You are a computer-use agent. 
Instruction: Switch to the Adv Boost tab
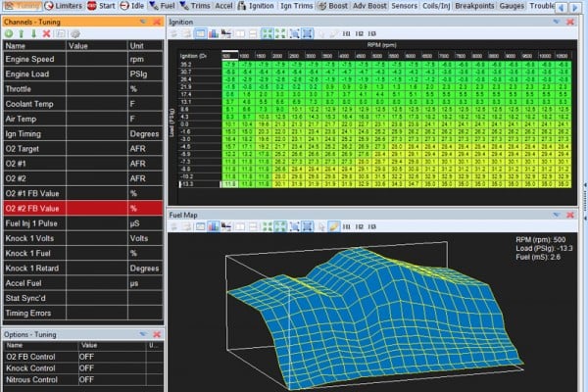369,6
